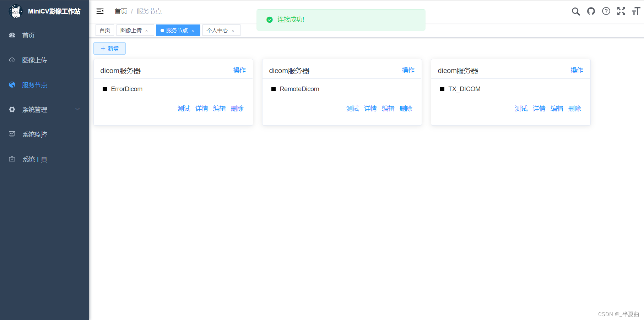The width and height of the screenshot is (644, 320).
Task: Open 系统工具 from the sidebar
Action: [x=34, y=159]
